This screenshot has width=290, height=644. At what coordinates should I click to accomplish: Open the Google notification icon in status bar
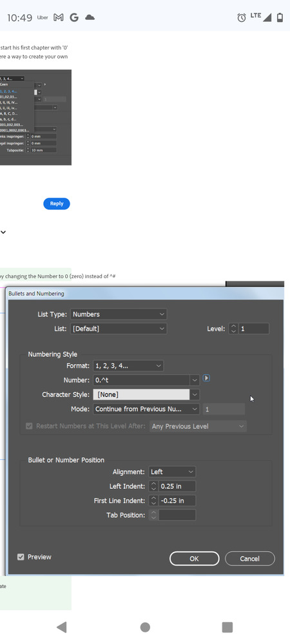tap(74, 17)
